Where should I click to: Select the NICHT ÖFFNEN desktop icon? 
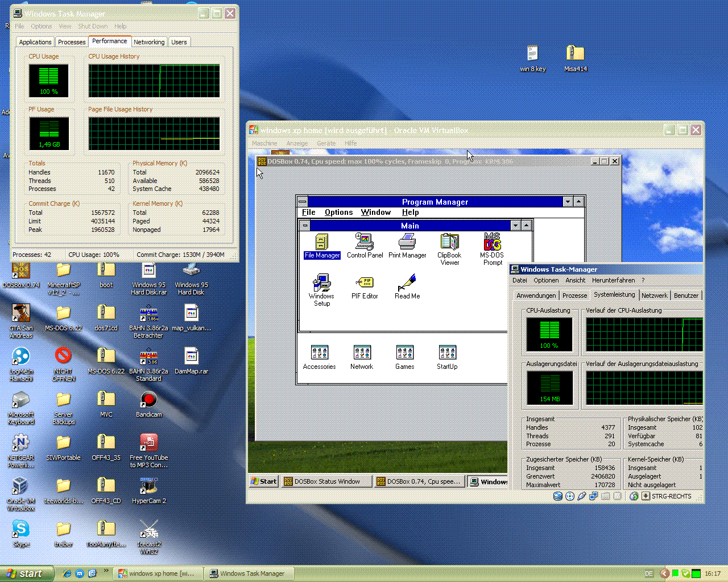pyautogui.click(x=63, y=364)
